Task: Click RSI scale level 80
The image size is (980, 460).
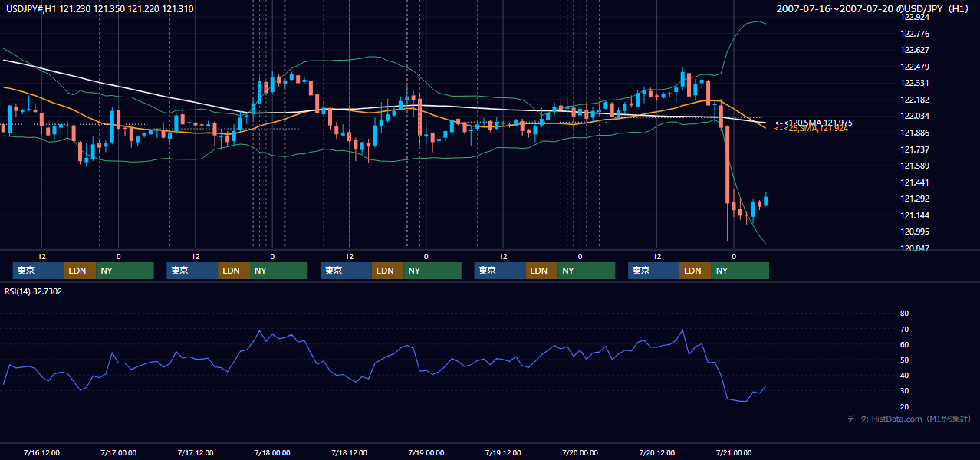Action: coord(904,314)
